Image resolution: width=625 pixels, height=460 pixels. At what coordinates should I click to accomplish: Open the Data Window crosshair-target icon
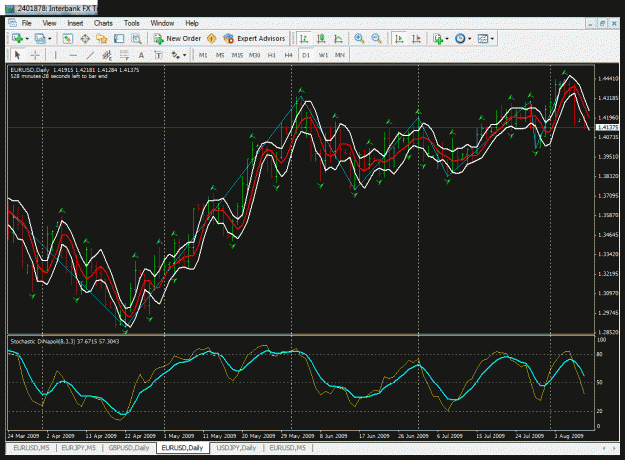(x=85, y=38)
